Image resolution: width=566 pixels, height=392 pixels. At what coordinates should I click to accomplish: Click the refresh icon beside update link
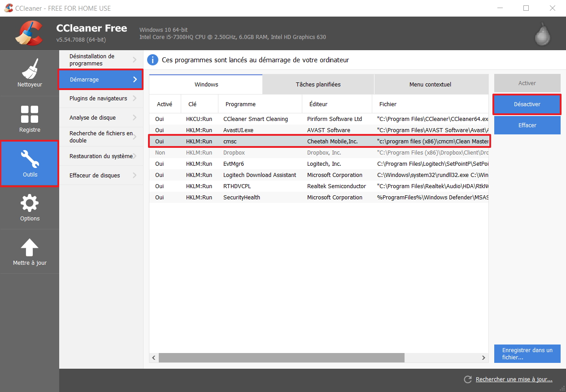(x=468, y=379)
